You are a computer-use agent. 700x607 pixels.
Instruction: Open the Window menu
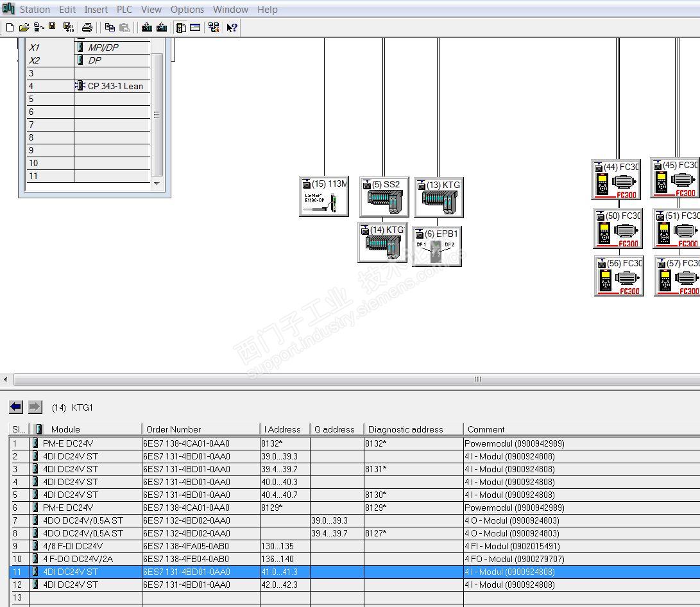click(230, 10)
